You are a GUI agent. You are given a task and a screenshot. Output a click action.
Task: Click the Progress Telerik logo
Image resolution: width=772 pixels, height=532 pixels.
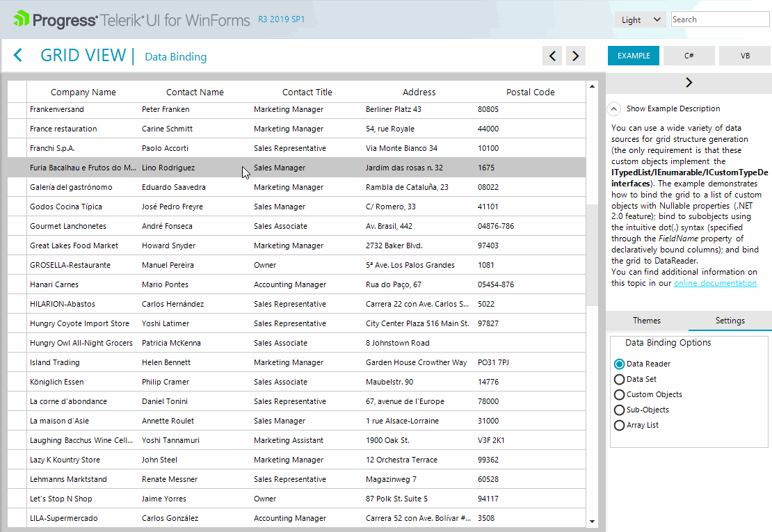(x=131, y=19)
